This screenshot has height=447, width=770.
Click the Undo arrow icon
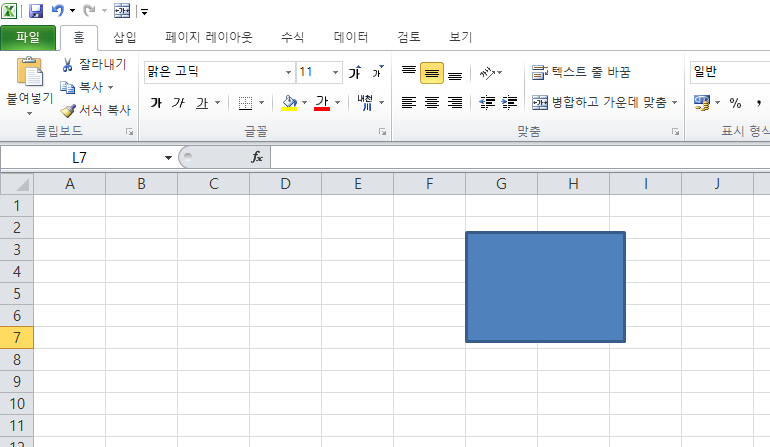(58, 11)
